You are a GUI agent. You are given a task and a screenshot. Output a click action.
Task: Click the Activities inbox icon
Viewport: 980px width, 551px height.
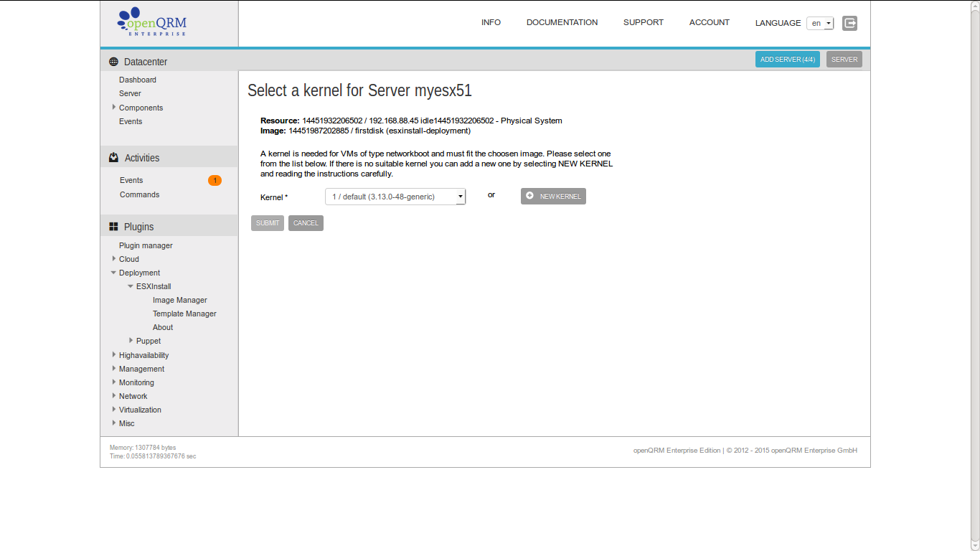pyautogui.click(x=113, y=157)
